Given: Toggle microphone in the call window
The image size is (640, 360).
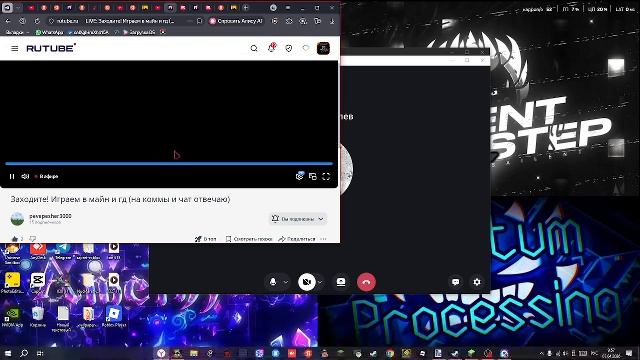Looking at the screenshot, I should pos(273,282).
